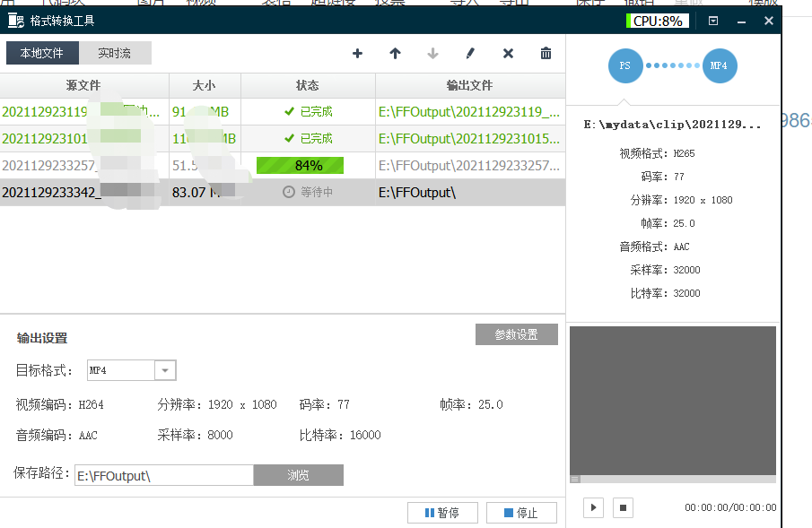
Task: Click output path E:\FFOutput\202112923119_...
Action: click(469, 112)
